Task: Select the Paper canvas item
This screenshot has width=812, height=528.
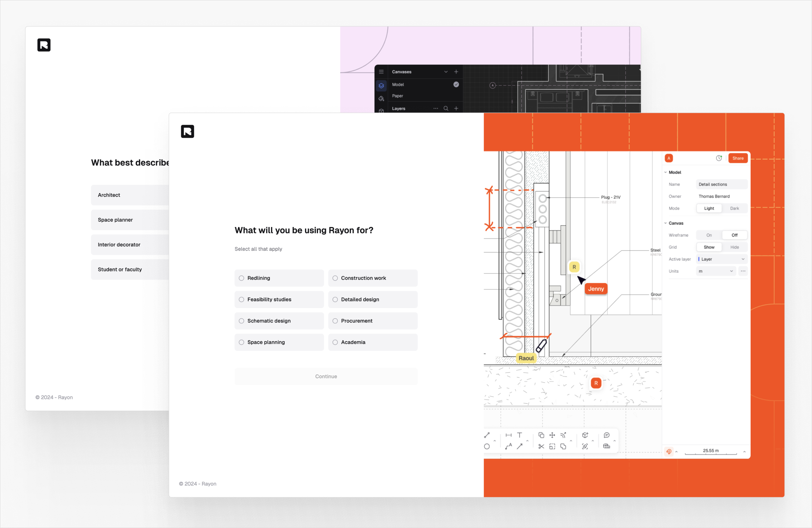Action: [x=397, y=96]
